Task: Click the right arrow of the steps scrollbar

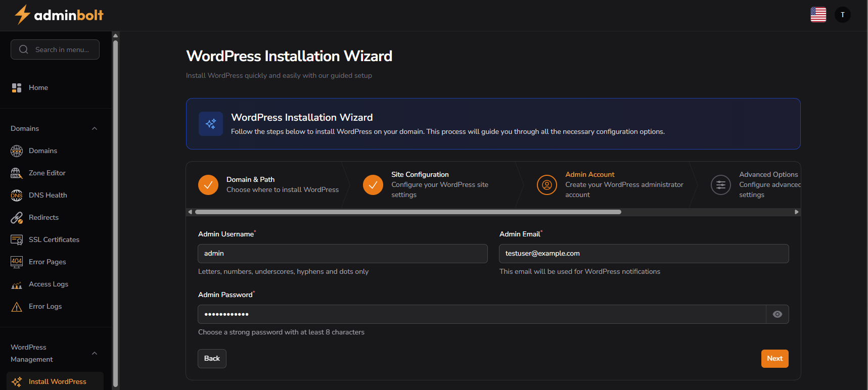Action: (x=797, y=212)
